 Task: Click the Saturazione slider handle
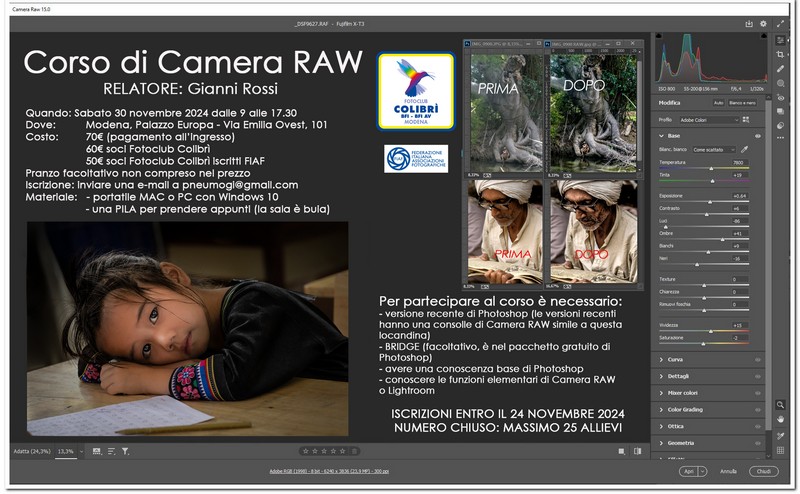click(x=703, y=344)
